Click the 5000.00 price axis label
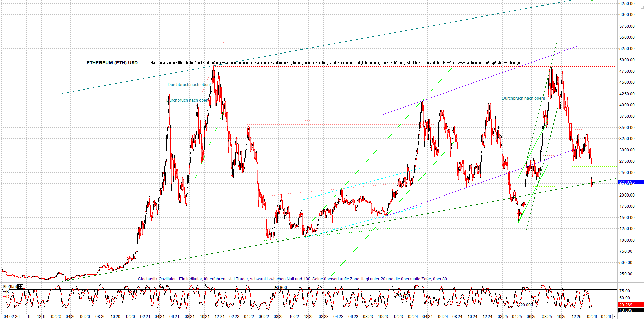The image size is (644, 319). pos(627,60)
